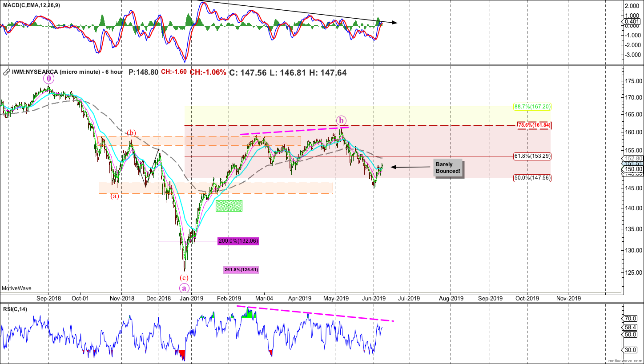Click 135.00 on the price axis
Screen dimensions: 644x364
(633, 229)
